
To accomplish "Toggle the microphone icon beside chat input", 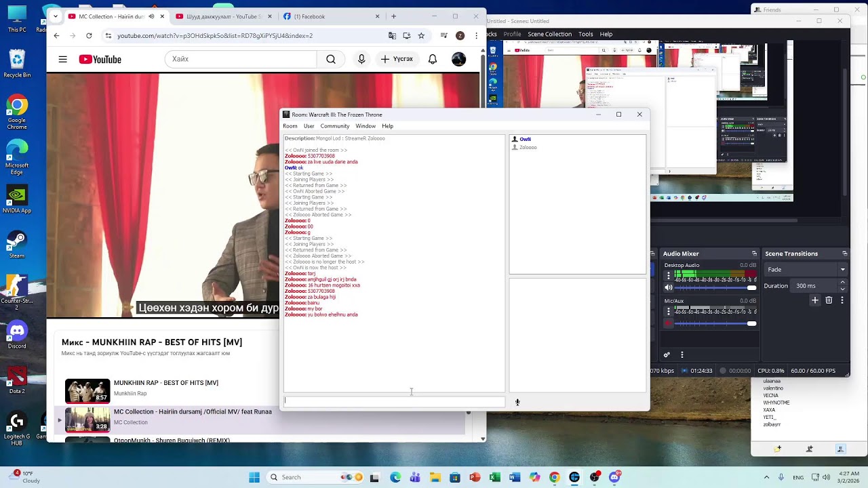I will click(517, 402).
